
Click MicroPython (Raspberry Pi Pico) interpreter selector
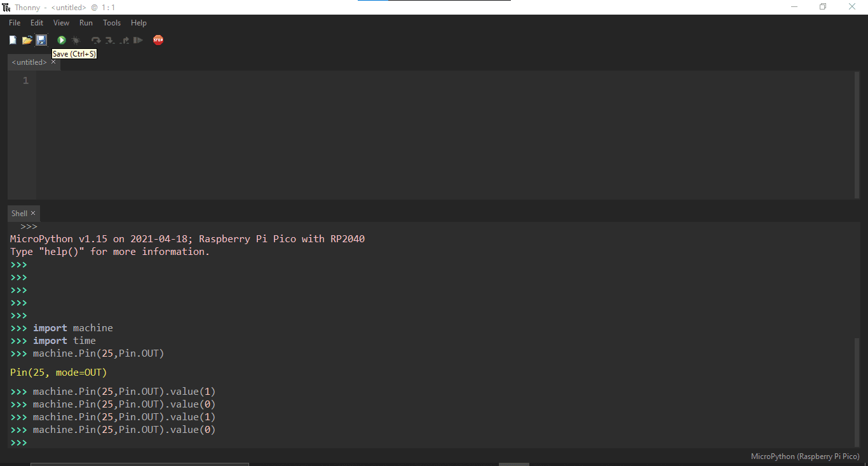click(805, 456)
